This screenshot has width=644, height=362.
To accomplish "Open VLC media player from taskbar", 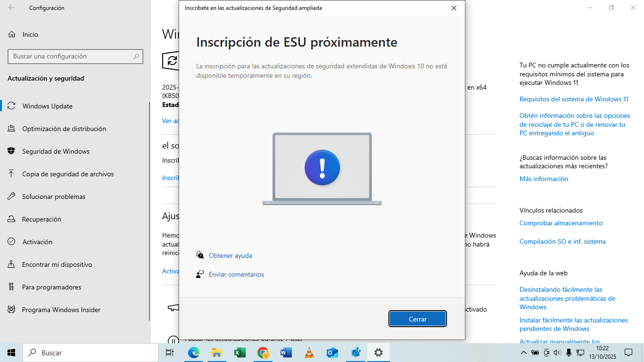I will [x=309, y=353].
